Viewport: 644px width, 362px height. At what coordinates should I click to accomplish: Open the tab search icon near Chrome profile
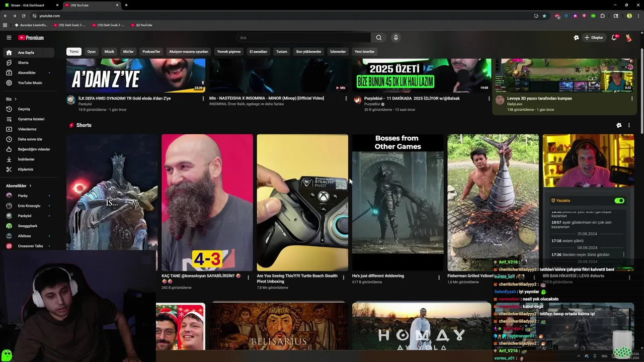pos(616,16)
